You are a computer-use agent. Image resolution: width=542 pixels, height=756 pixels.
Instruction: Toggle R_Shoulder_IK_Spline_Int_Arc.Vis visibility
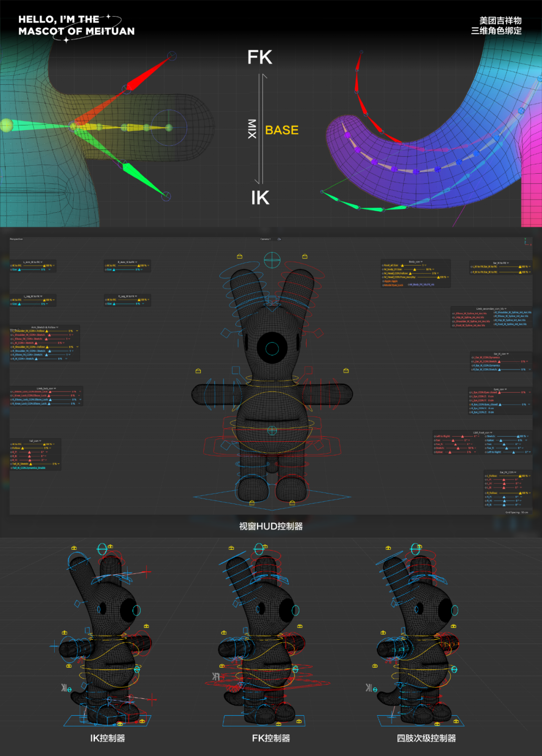coord(512,312)
